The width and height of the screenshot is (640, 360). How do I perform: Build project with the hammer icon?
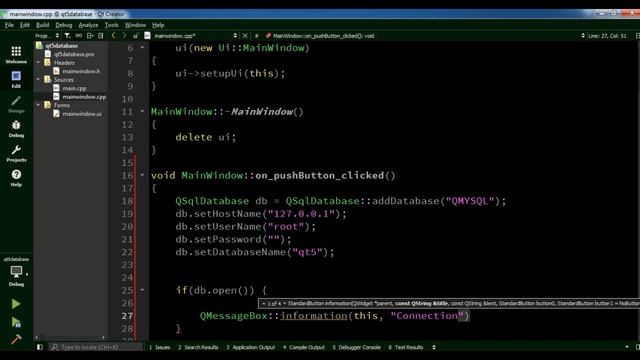point(16,339)
